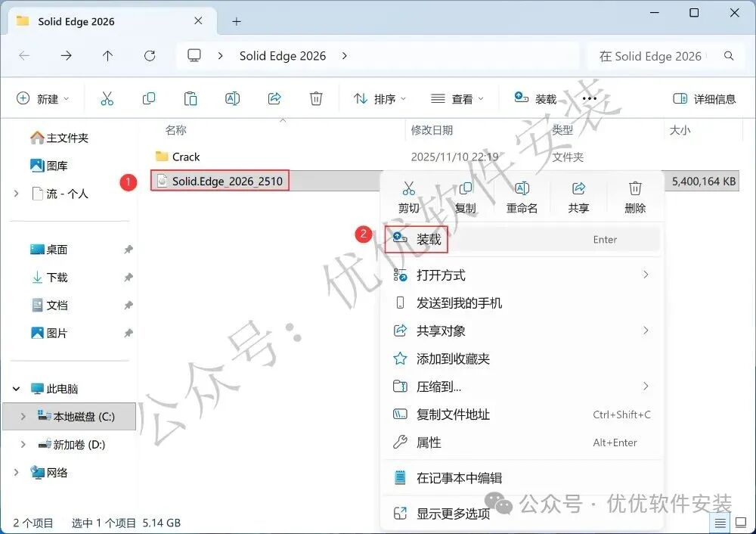This screenshot has width=756, height=534.
Task: Choose 复制文件地址
Action: click(x=522, y=414)
